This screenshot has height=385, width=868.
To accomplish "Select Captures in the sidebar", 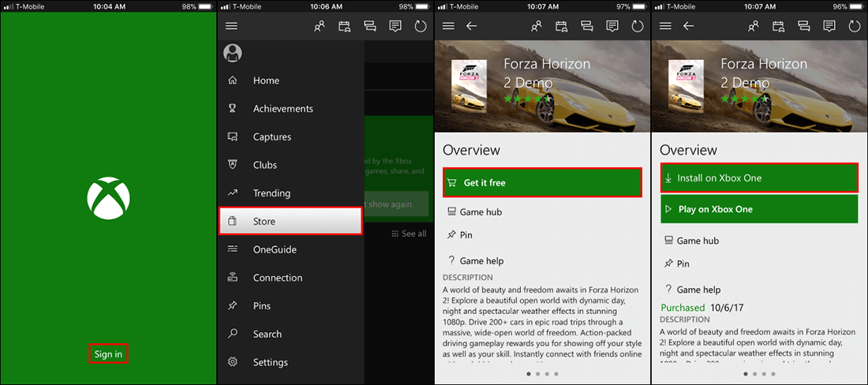I will pos(290,136).
